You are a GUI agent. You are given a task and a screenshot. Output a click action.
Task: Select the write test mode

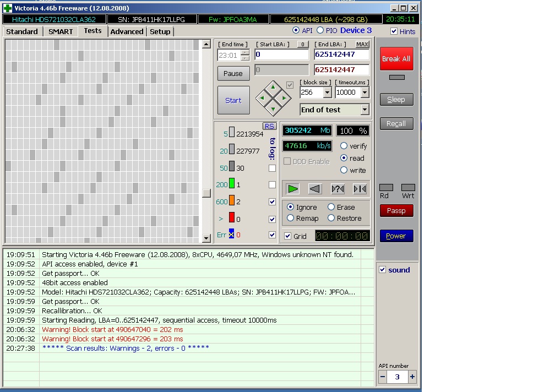point(344,170)
